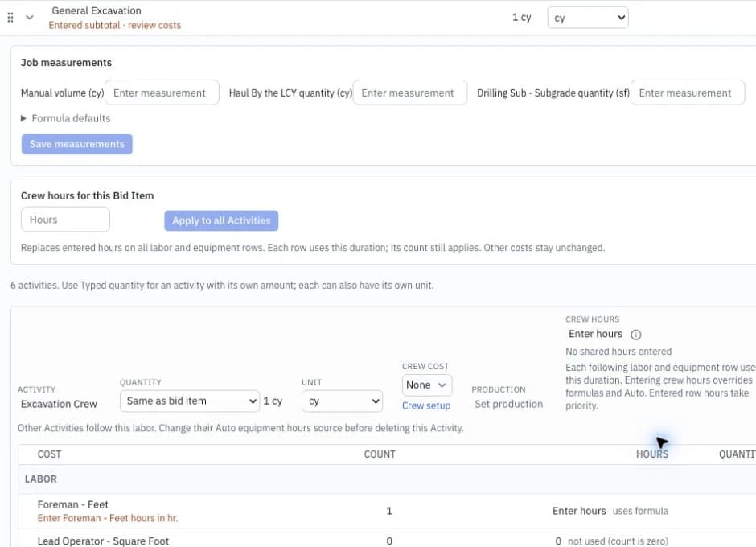Click the COUNT column header
The width and height of the screenshot is (756, 547).
[x=380, y=454]
